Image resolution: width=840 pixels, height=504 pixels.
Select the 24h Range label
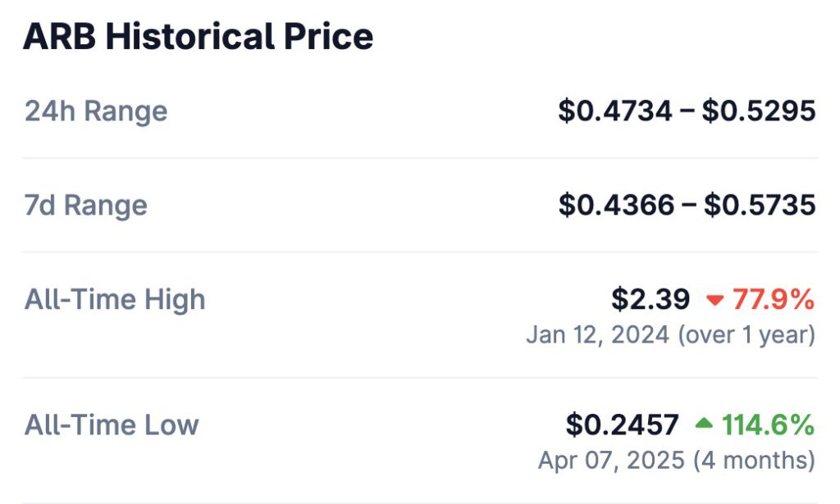pyautogui.click(x=96, y=111)
